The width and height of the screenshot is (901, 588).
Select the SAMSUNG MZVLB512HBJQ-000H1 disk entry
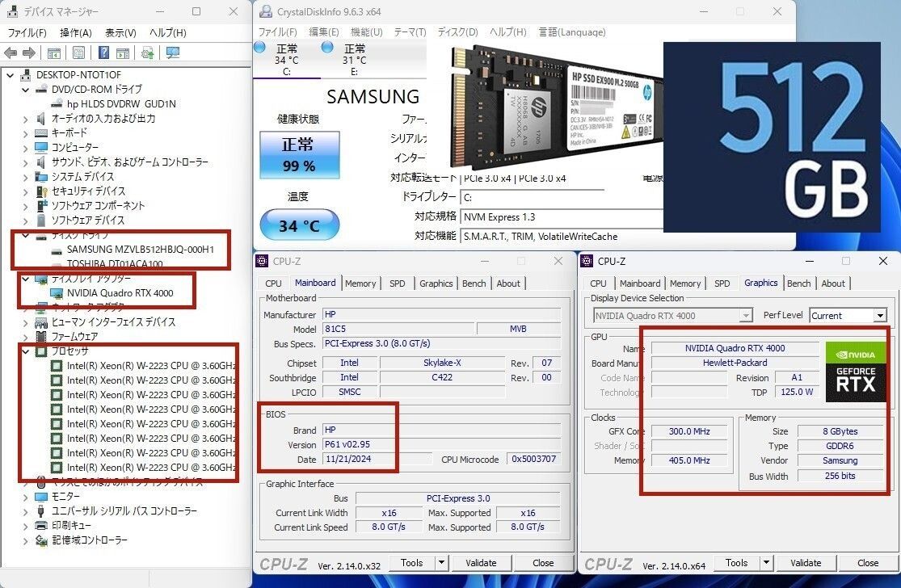click(x=140, y=250)
